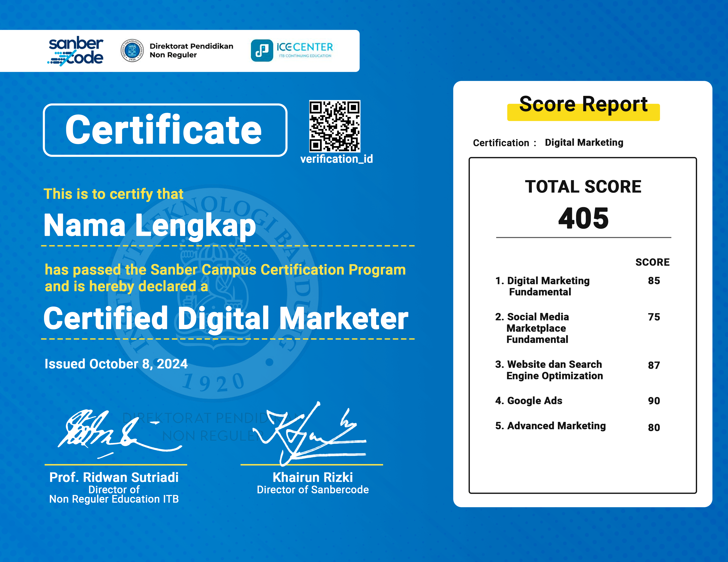The width and height of the screenshot is (728, 562).
Task: Select the score 90
Action: (x=654, y=401)
